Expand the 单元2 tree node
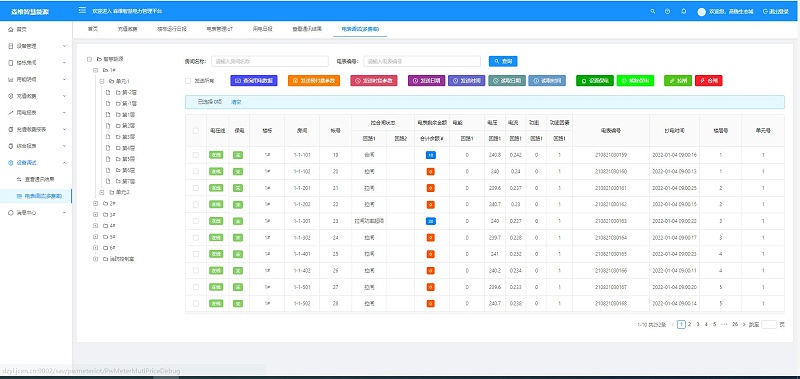Image resolution: width=800 pixels, height=379 pixels. [102, 192]
